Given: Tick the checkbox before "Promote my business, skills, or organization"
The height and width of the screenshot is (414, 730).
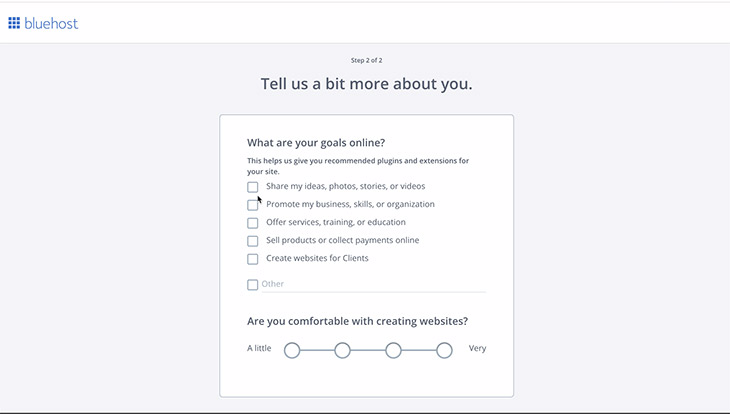Looking at the screenshot, I should pyautogui.click(x=253, y=205).
